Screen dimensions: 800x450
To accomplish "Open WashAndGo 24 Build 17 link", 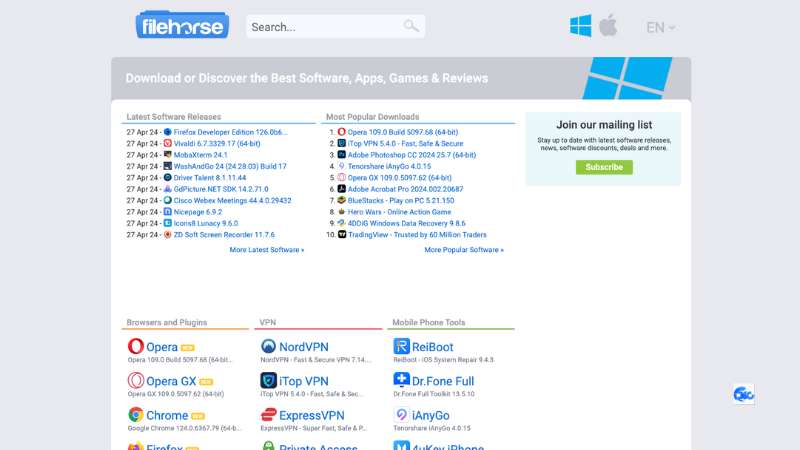I will (230, 166).
